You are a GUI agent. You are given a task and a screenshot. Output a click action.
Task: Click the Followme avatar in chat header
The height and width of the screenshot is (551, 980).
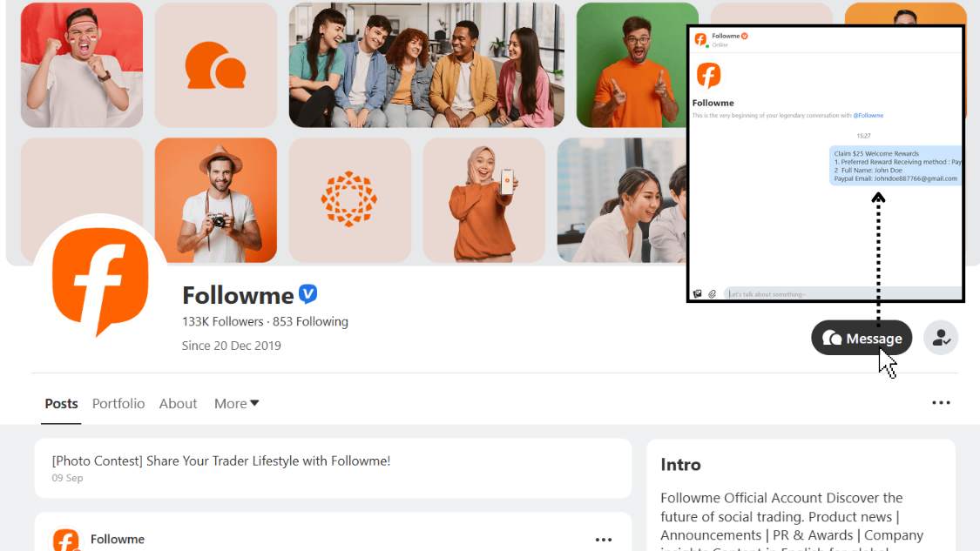[700, 39]
